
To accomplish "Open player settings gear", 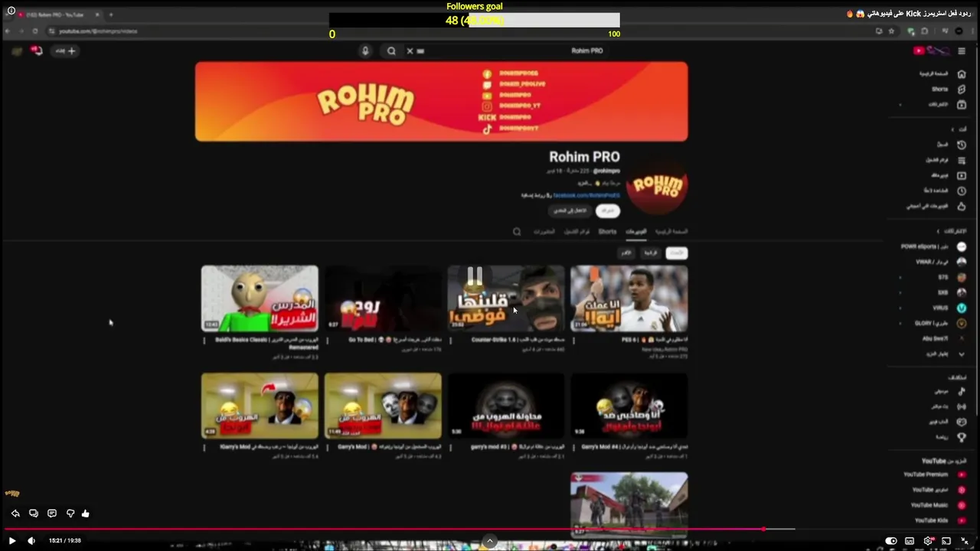I will [928, 541].
